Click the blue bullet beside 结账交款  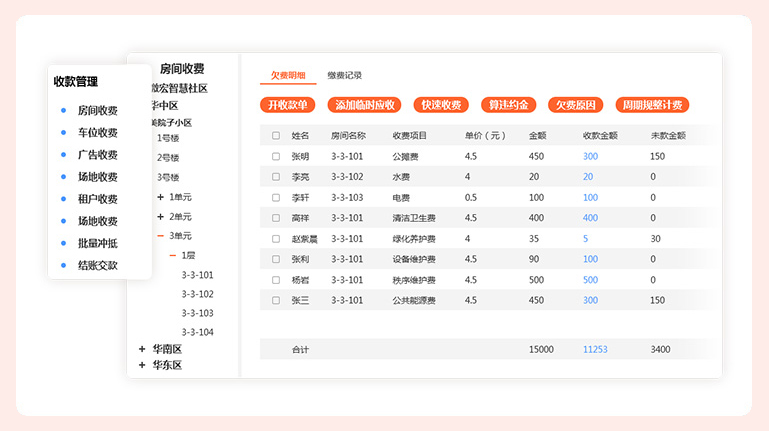(64, 265)
